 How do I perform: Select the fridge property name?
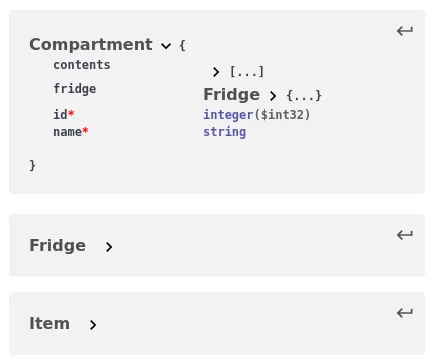pos(75,89)
